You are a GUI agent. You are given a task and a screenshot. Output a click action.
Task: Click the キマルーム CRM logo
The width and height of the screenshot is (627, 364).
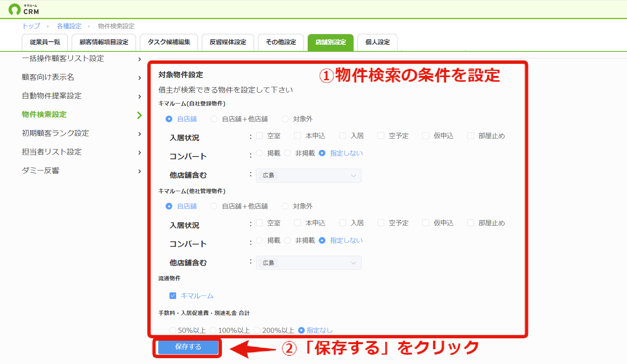pos(24,9)
